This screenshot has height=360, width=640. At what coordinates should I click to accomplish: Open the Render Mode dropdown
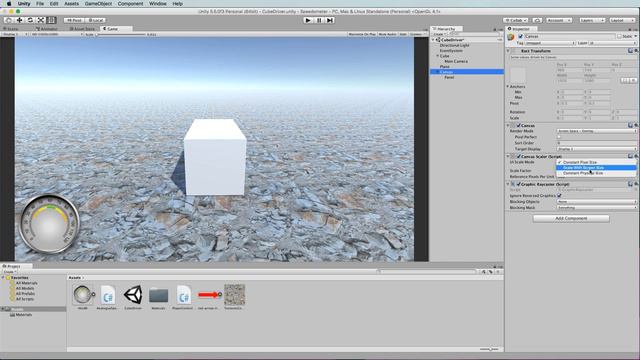tap(596, 131)
